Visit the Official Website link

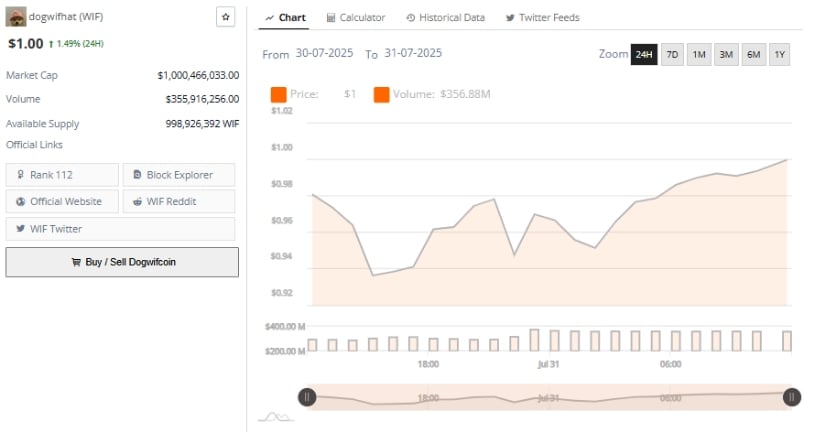[62, 201]
